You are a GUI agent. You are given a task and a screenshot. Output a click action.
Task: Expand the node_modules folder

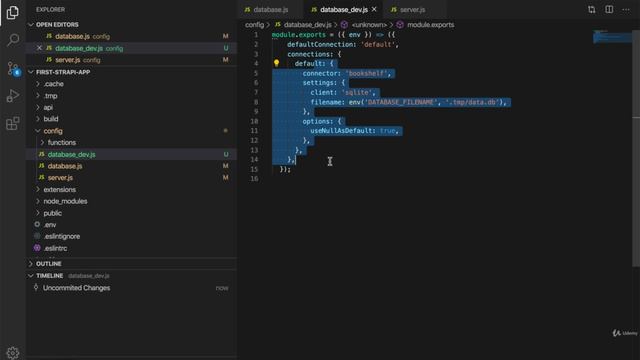click(65, 201)
